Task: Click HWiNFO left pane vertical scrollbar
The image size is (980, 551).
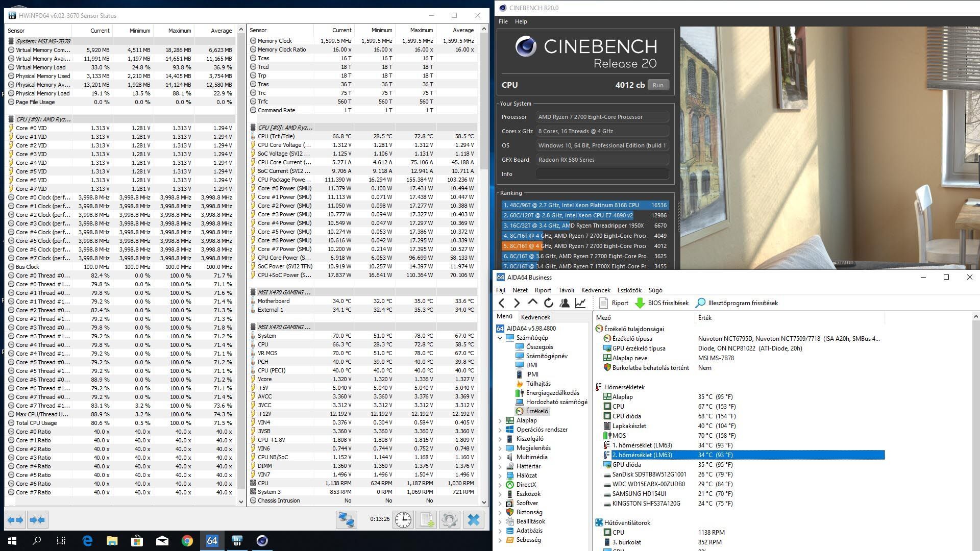Action: (241, 266)
